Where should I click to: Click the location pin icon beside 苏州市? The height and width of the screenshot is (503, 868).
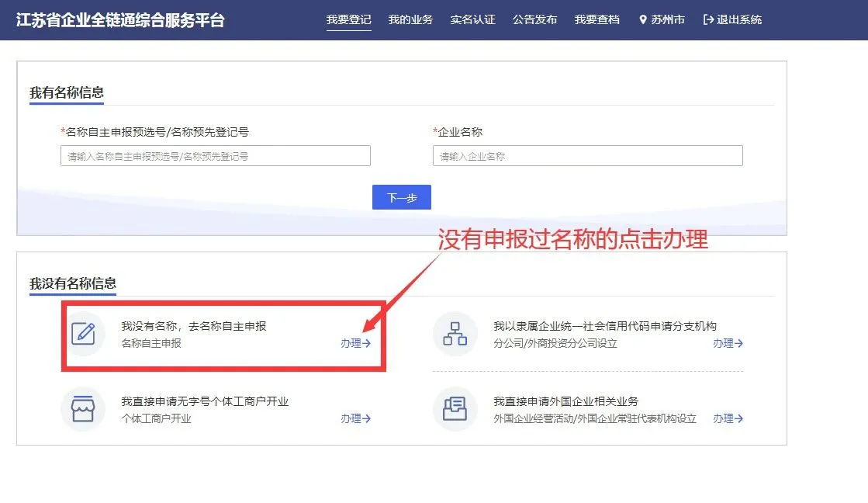pos(642,19)
